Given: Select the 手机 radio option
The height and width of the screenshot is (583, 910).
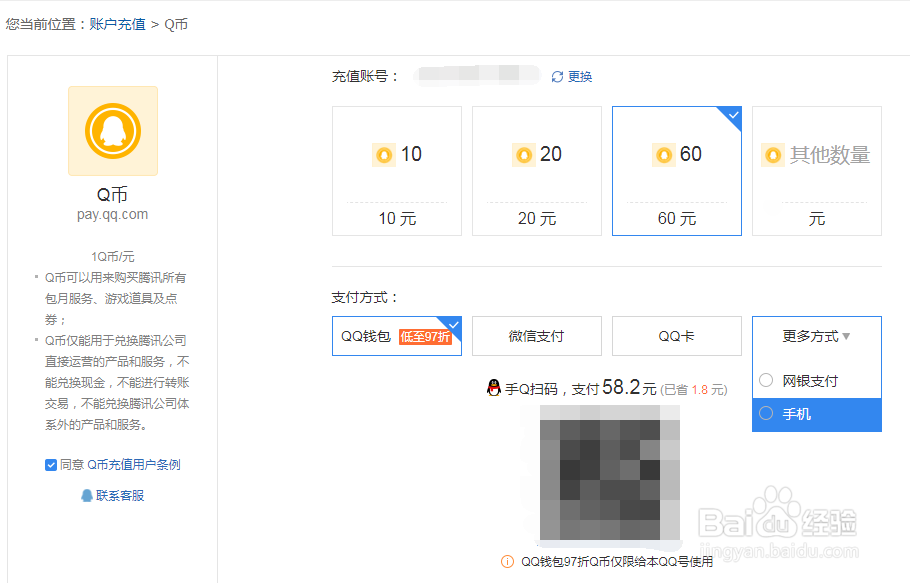Looking at the screenshot, I should (766, 415).
